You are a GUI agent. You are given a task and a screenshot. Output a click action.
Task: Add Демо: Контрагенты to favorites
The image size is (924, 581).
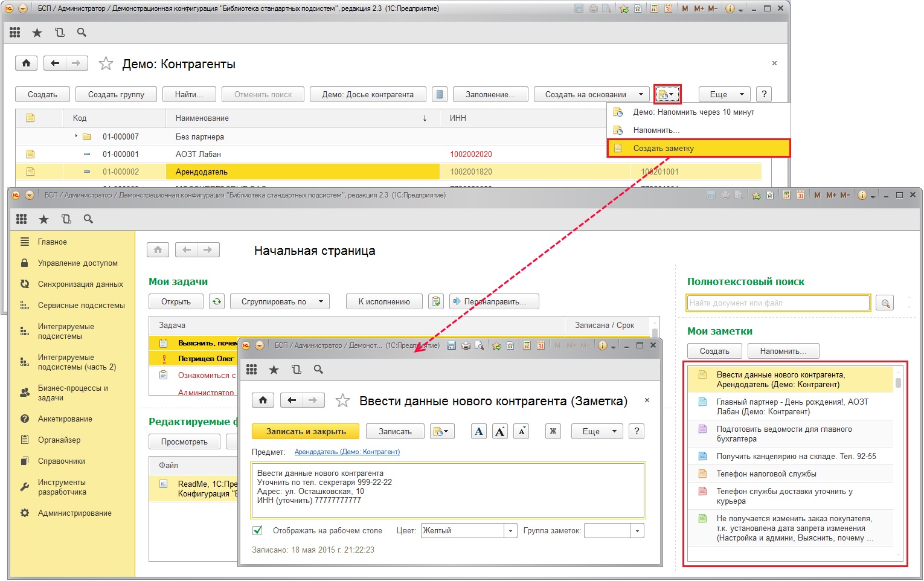[106, 63]
